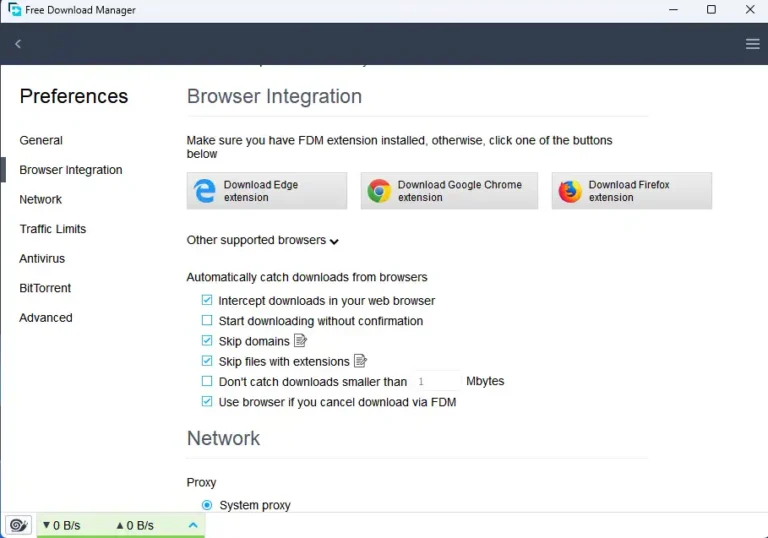Minimize the Free Download Manager window
The width and height of the screenshot is (768, 538).
pyautogui.click(x=673, y=9)
